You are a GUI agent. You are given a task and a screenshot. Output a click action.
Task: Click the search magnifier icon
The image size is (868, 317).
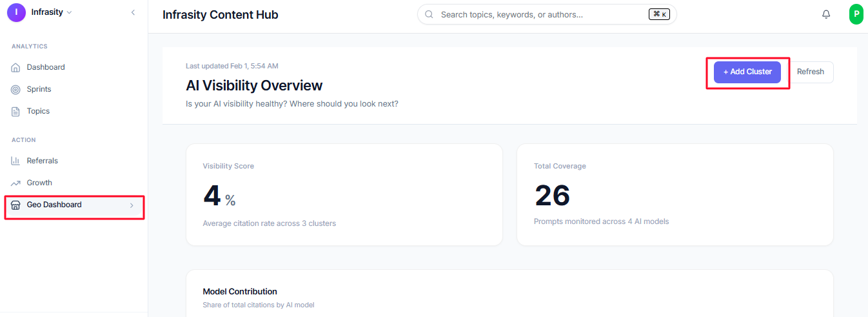coord(429,14)
